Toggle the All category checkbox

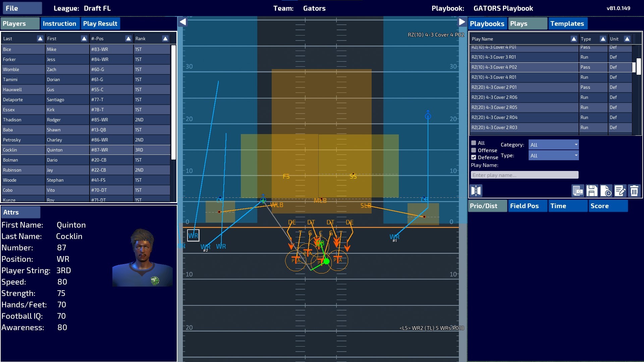coord(473,142)
